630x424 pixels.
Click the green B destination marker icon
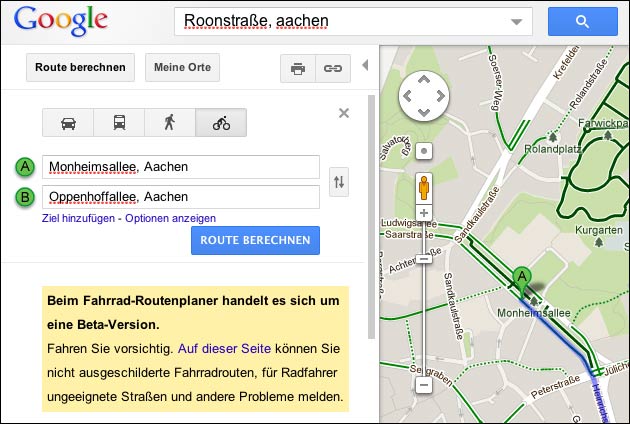(x=25, y=197)
